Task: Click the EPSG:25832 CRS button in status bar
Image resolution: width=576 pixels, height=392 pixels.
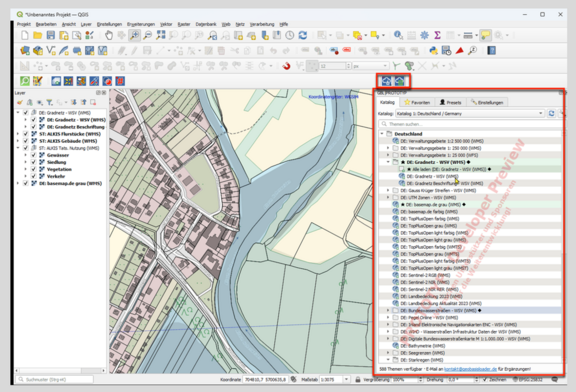Action: pos(528,380)
